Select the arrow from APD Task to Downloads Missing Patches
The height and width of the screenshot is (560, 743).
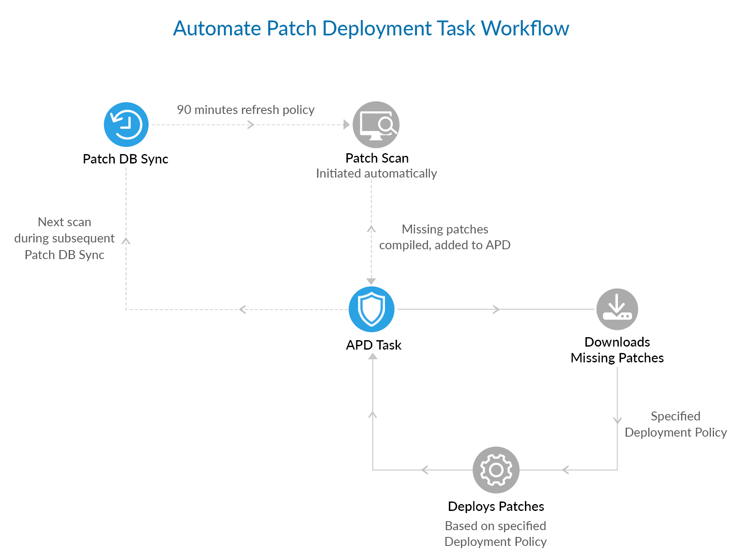pos(495,309)
